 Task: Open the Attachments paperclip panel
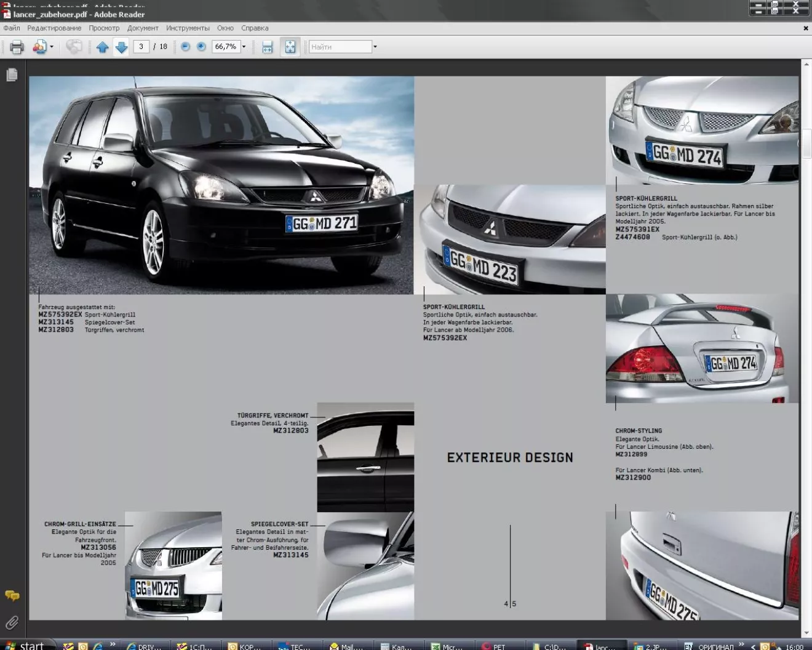[12, 622]
